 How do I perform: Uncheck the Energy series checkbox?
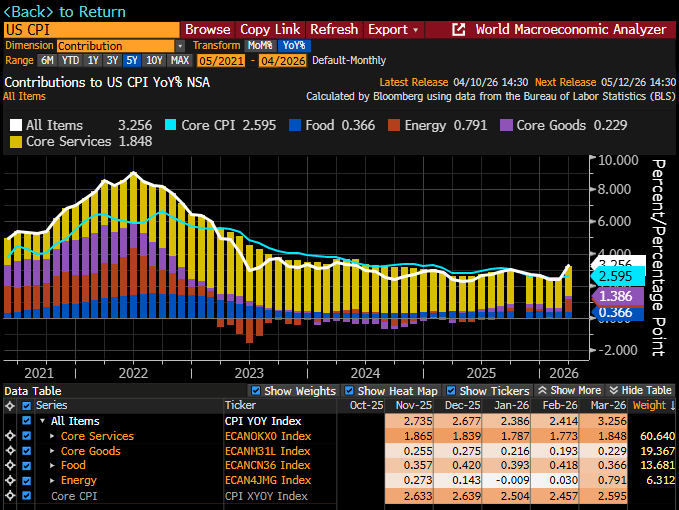click(26, 481)
